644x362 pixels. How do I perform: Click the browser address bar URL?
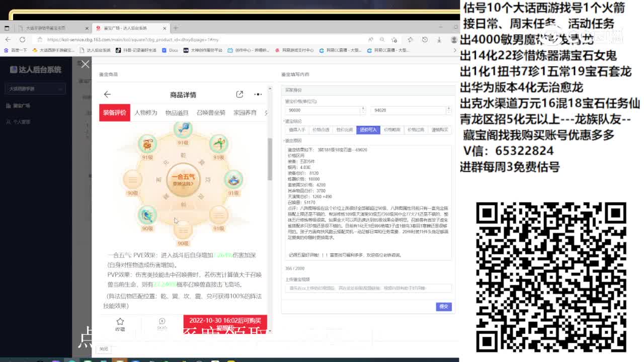tap(133, 40)
